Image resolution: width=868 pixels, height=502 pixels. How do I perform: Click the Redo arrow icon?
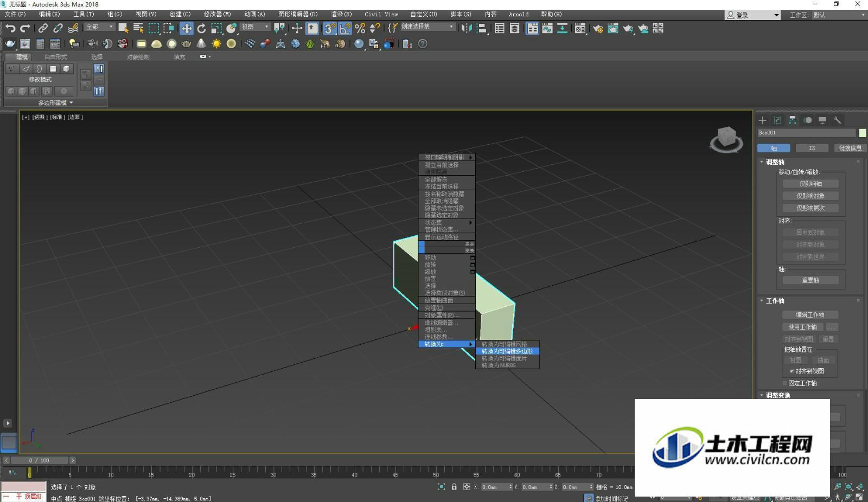coord(25,28)
